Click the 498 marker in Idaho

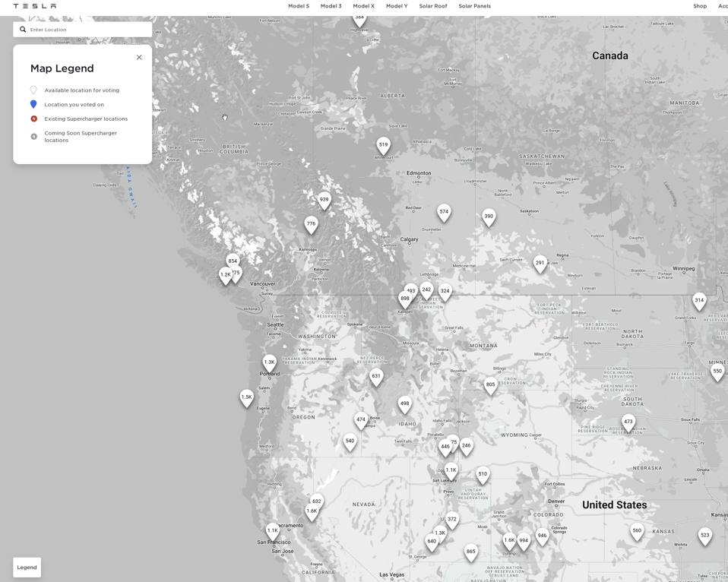click(405, 403)
